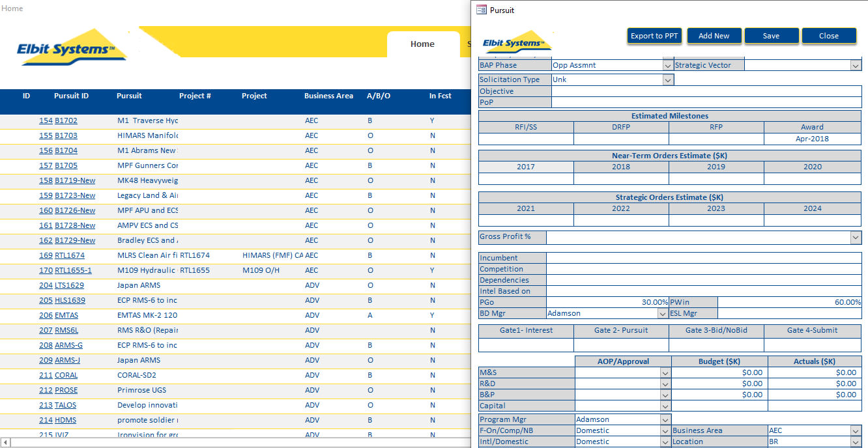Save the current pursuit record
The image size is (868, 448).
tap(772, 36)
